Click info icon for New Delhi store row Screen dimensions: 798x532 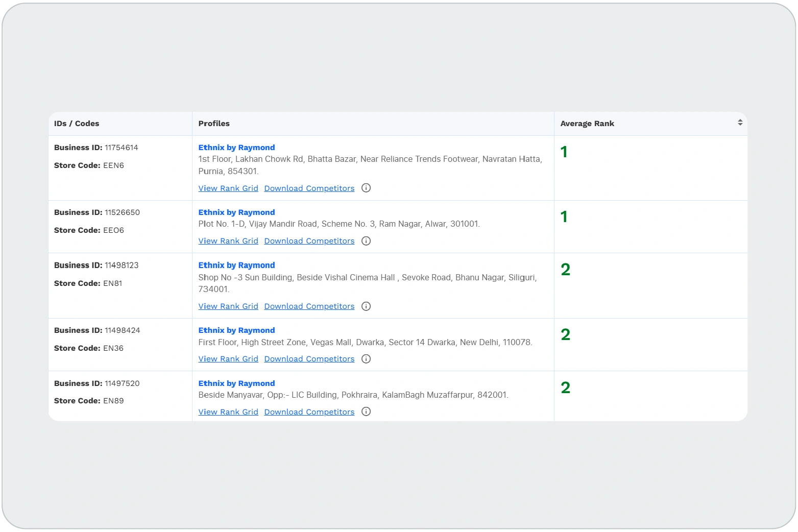366,359
